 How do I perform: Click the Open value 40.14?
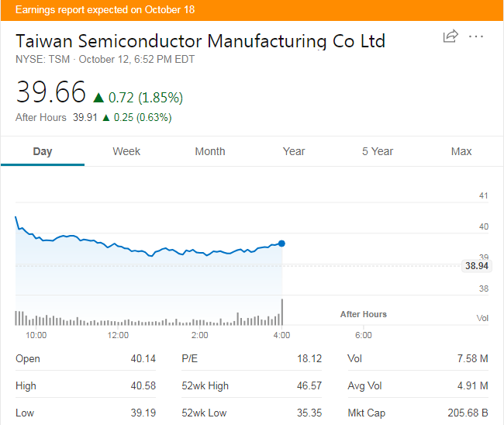[143, 359]
